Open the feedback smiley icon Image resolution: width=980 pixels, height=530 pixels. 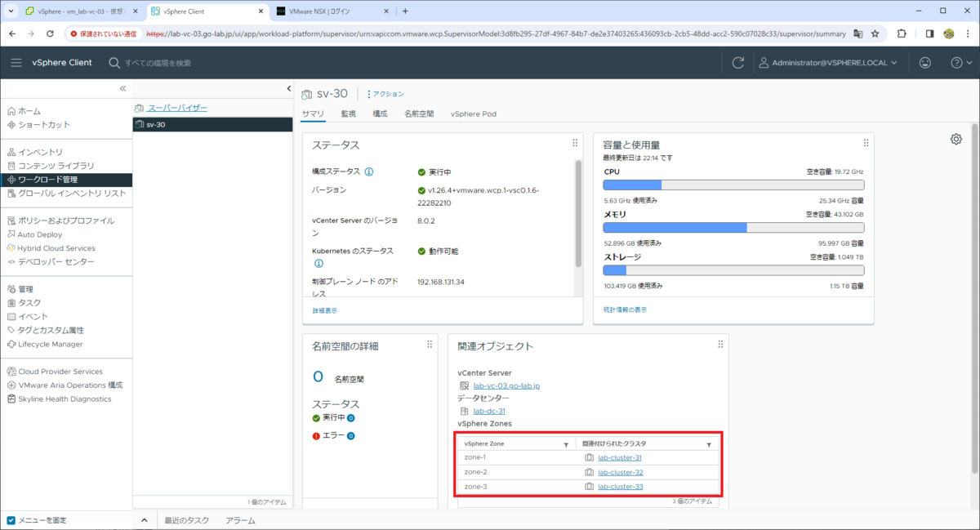point(925,63)
